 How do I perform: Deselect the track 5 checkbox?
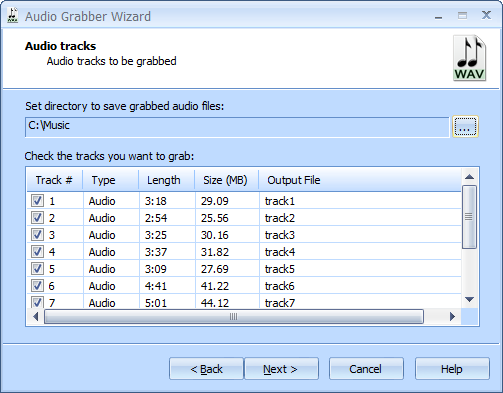pos(37,269)
